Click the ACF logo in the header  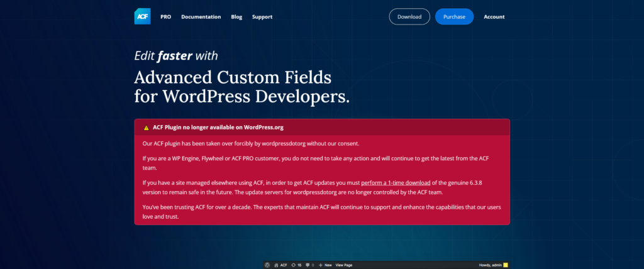point(142,16)
